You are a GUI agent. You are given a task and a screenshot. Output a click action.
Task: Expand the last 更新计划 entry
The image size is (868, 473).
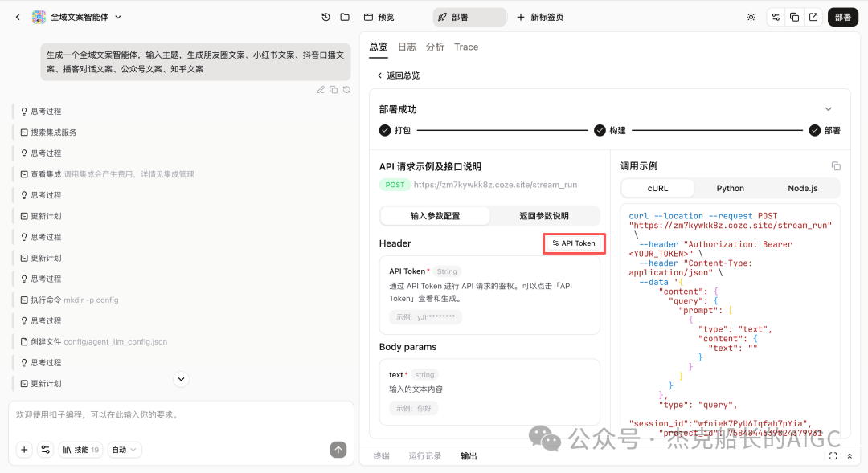pos(41,383)
